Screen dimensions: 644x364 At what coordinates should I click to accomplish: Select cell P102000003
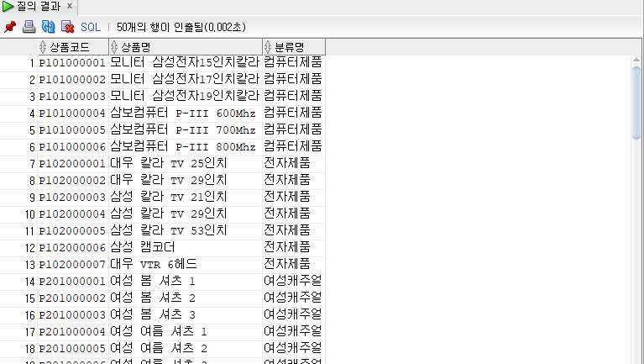coord(73,198)
